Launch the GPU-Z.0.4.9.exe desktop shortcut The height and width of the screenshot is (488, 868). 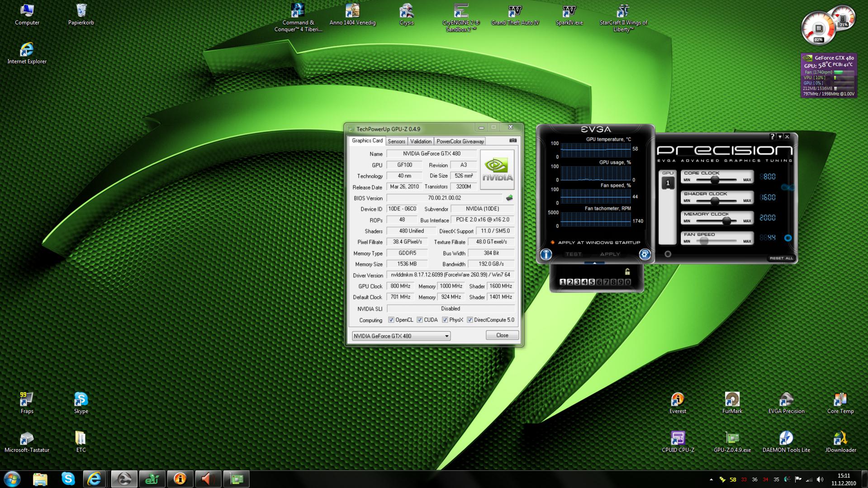coord(732,442)
